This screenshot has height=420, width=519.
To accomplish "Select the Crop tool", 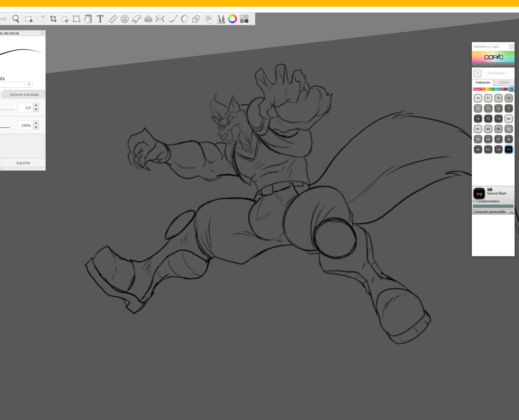I will pos(53,19).
